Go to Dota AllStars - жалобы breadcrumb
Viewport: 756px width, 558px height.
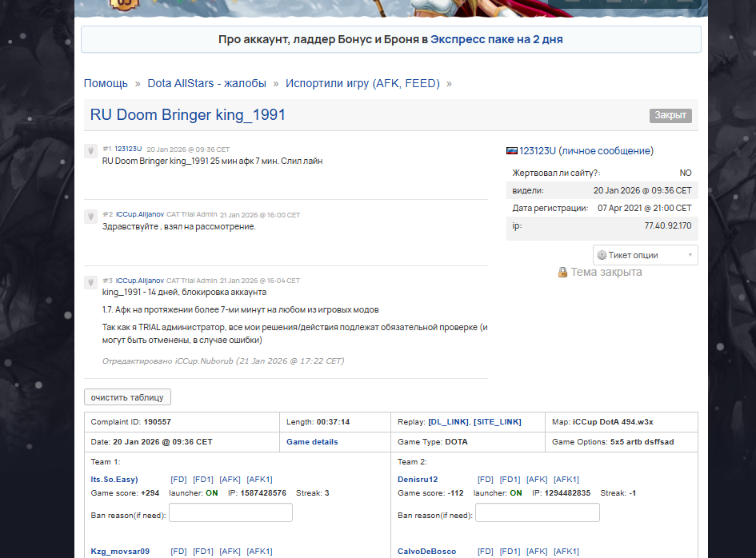[x=207, y=83]
